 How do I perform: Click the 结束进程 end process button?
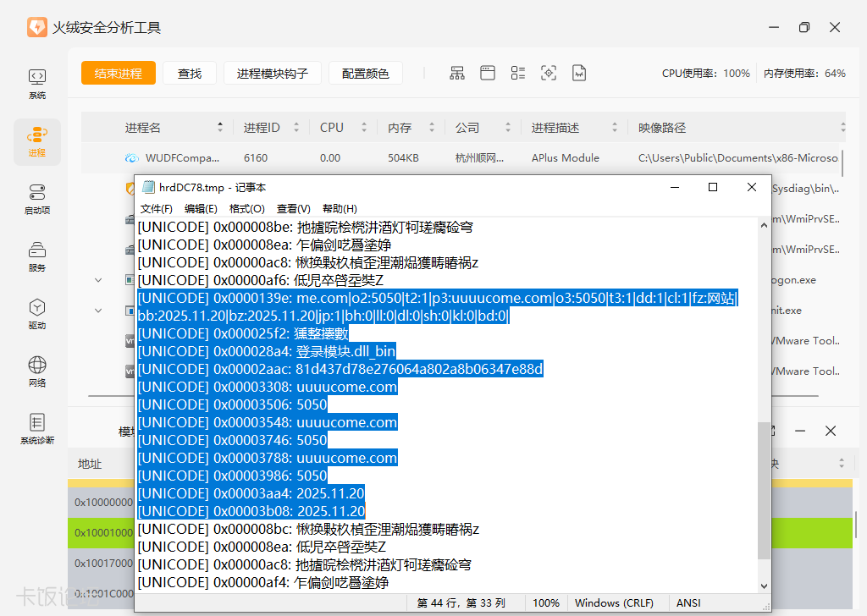pos(119,74)
